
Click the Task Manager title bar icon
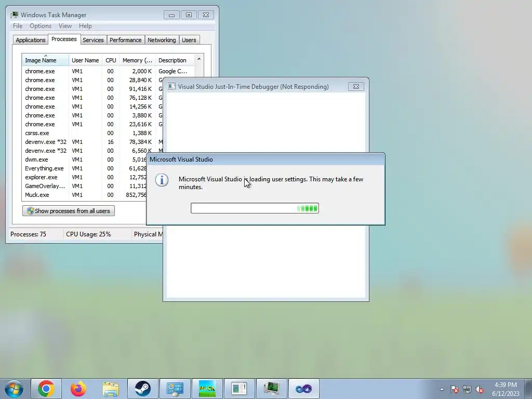coord(14,15)
